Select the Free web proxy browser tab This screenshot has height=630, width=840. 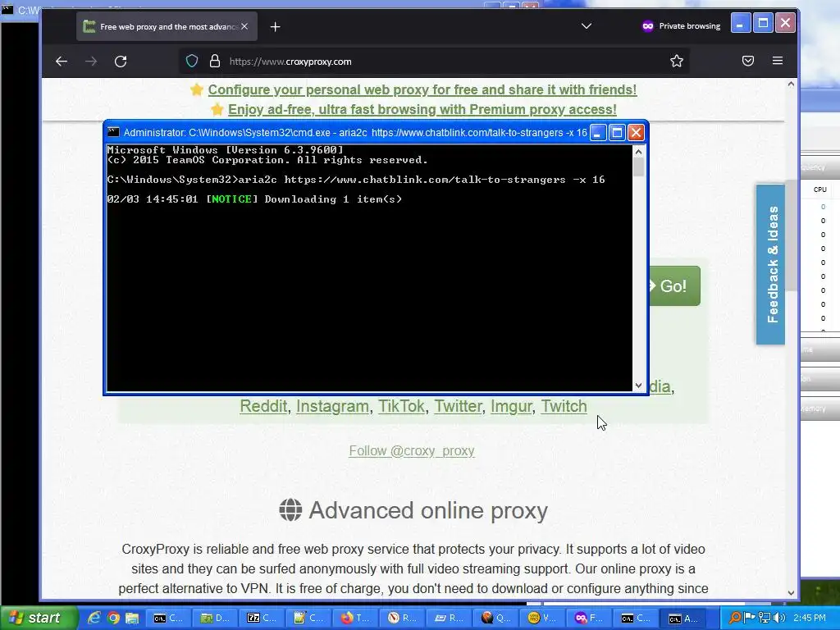(x=167, y=27)
